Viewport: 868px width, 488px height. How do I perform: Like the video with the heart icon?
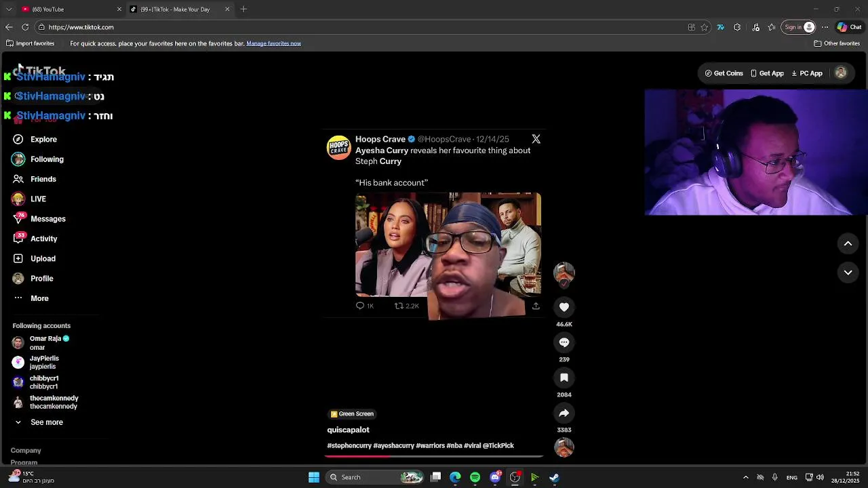point(564,307)
